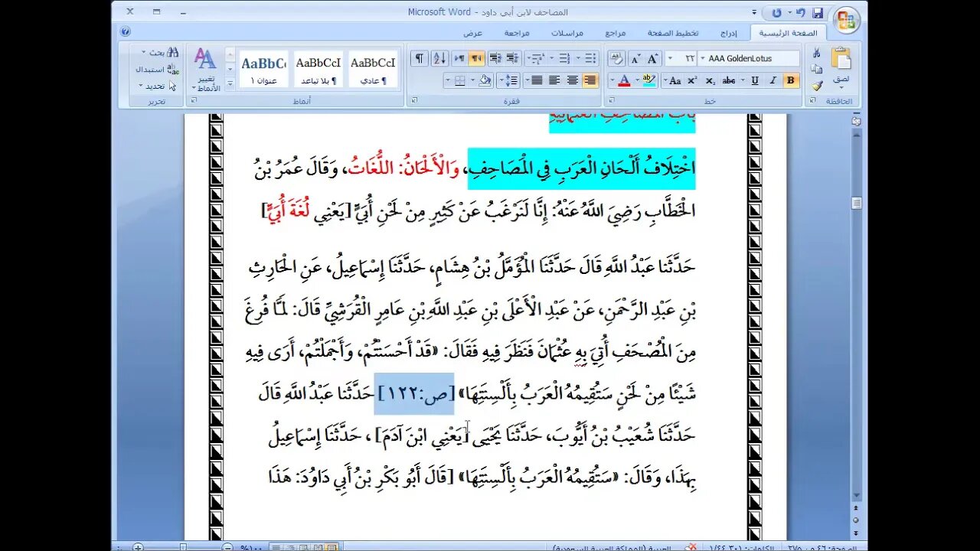Click the Replace (استبدال) command
Screen dimensions: 980x551
[x=157, y=69]
